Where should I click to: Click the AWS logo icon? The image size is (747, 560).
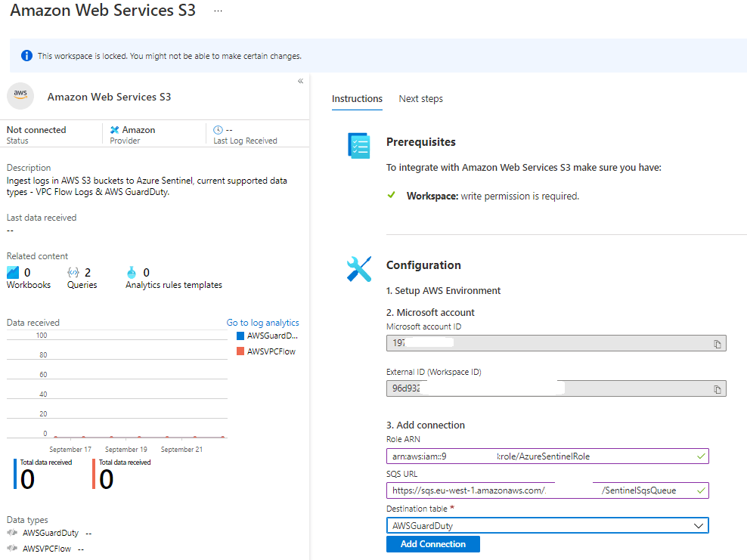click(20, 94)
